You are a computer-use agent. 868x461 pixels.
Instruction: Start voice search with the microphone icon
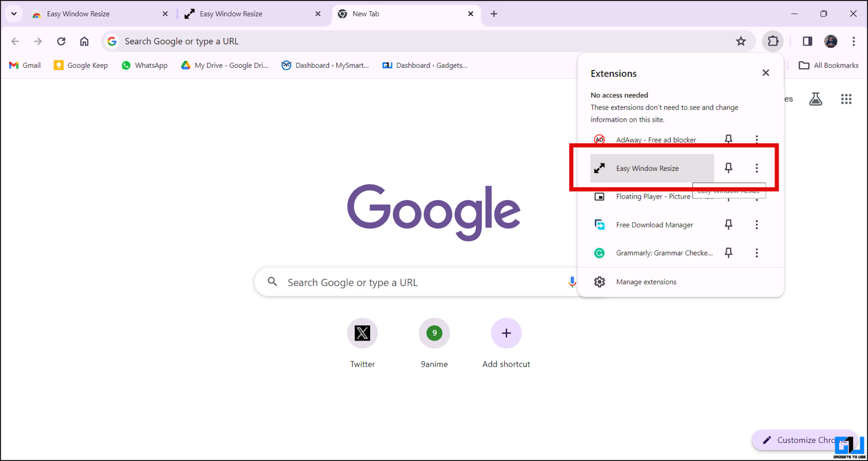[x=572, y=282]
